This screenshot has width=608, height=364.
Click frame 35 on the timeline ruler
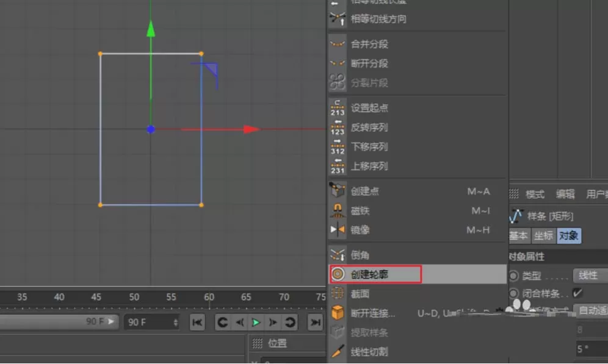[x=22, y=297]
